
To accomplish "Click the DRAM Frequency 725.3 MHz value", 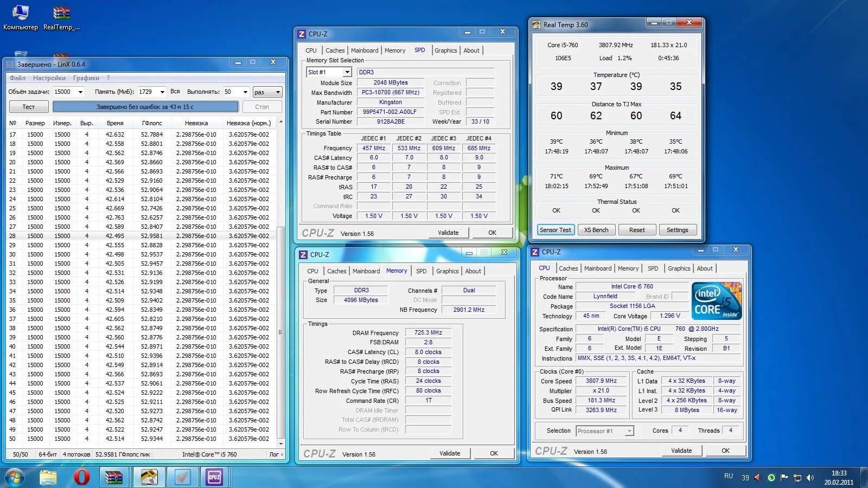I will coord(428,333).
